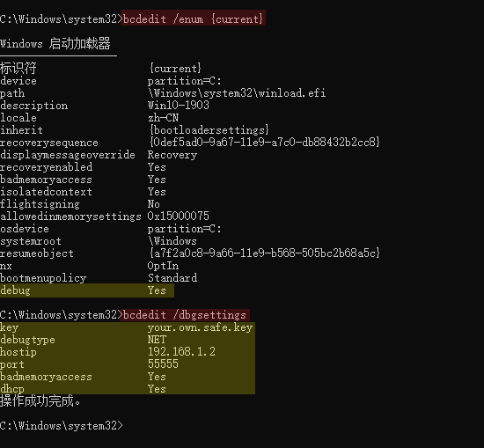Click the bcdedit /dbgsettings command text
484x448 pixels.
[x=185, y=315]
